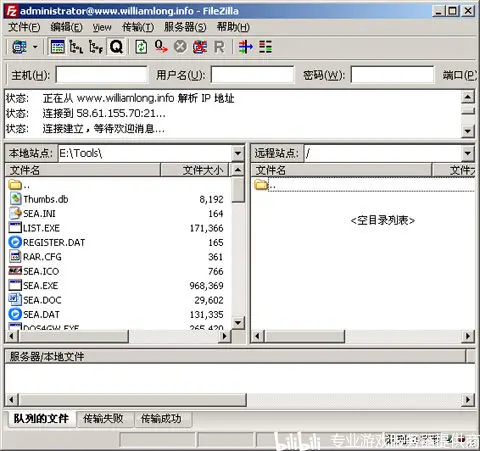Open the Site Manager icon
This screenshot has width=480, height=451.
tap(19, 47)
